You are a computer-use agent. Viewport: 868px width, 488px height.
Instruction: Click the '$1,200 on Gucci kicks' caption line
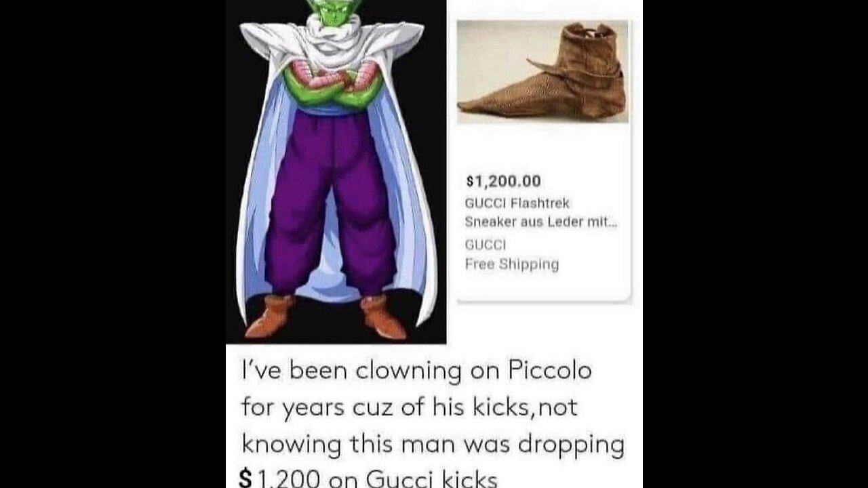pyautogui.click(x=368, y=479)
